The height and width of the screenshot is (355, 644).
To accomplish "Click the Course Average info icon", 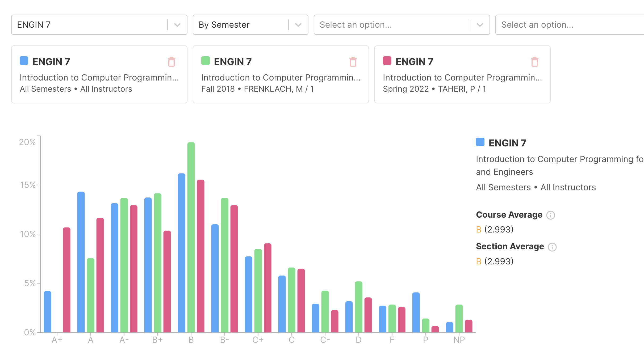I will point(551,215).
